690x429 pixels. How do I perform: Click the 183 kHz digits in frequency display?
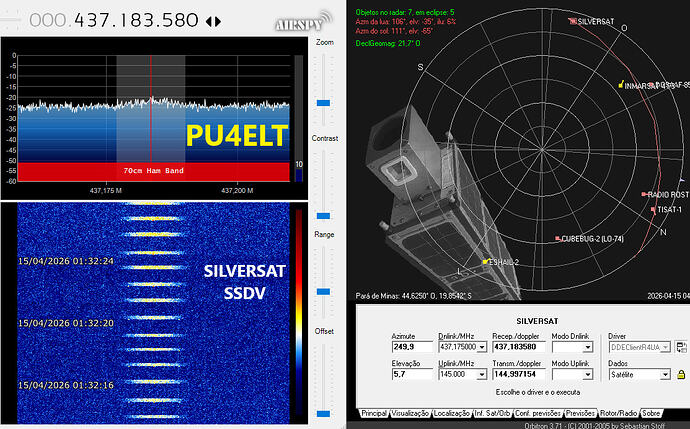click(x=136, y=20)
